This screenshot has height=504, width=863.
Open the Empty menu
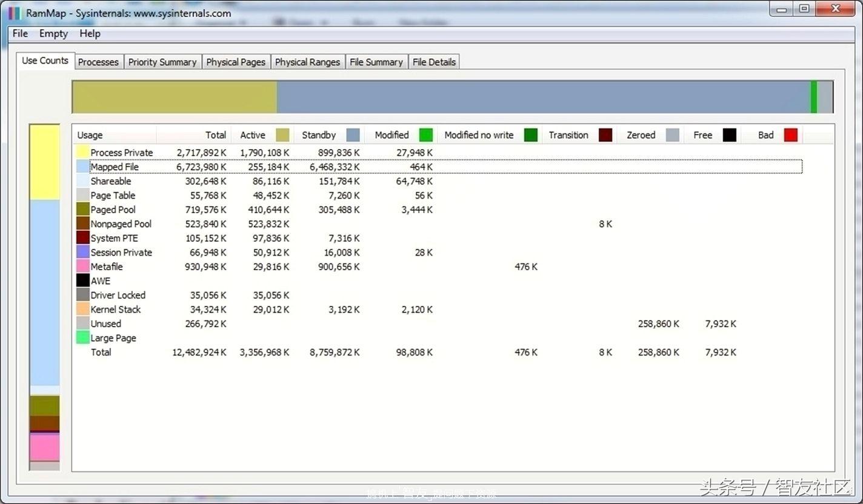(53, 34)
